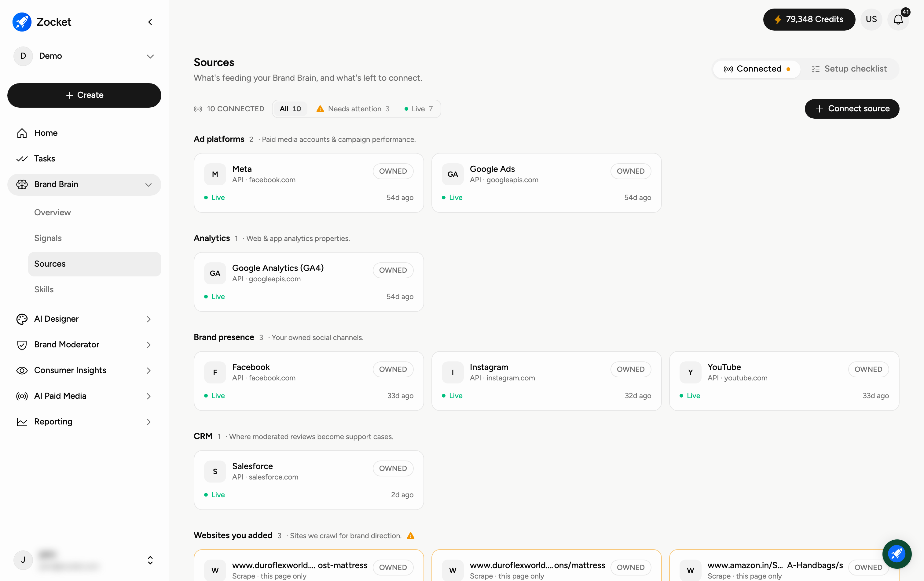
Task: Filter sources by Needs attention
Action: [x=353, y=109]
